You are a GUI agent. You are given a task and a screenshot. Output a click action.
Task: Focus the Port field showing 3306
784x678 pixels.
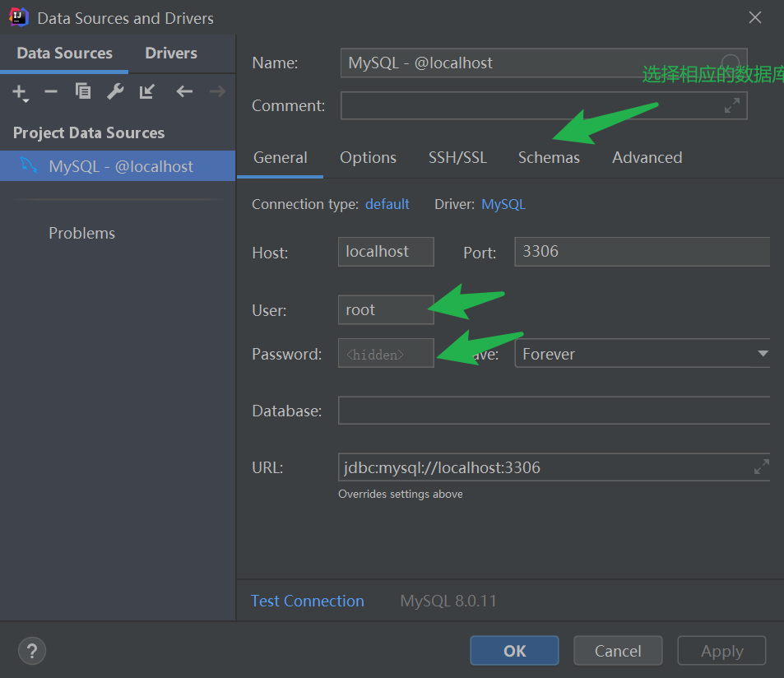[642, 252]
